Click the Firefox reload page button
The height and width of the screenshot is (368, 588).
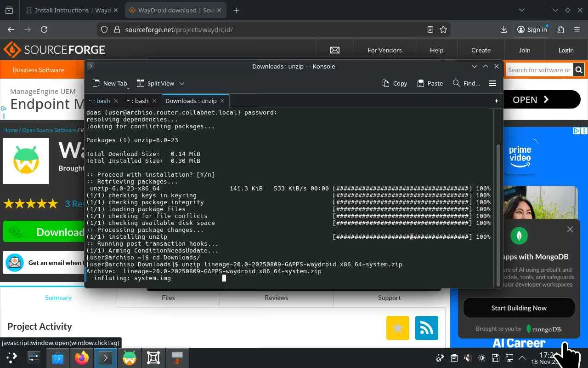click(44, 29)
